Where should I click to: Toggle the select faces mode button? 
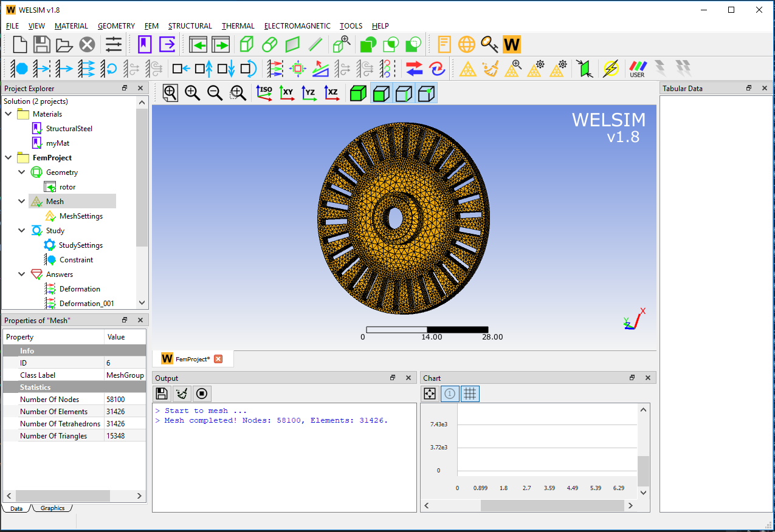(x=381, y=93)
